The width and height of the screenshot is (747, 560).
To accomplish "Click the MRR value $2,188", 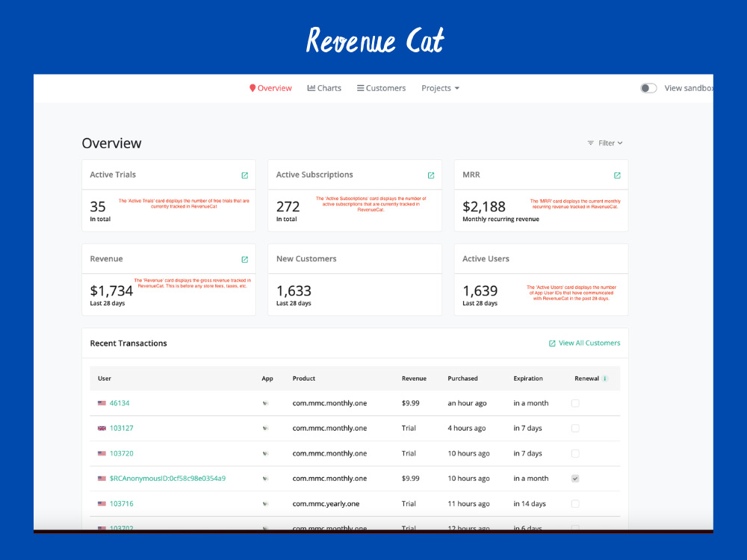I will click(x=484, y=207).
